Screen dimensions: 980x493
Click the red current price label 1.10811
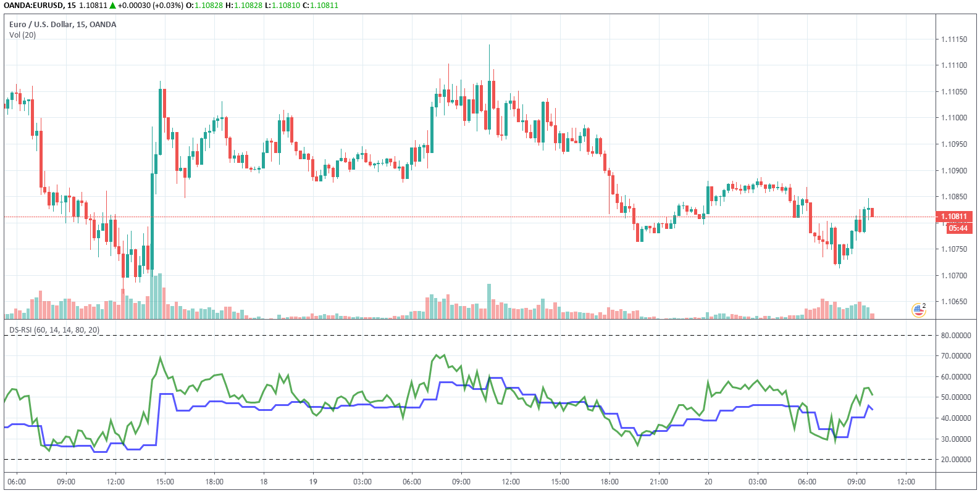tap(955, 217)
